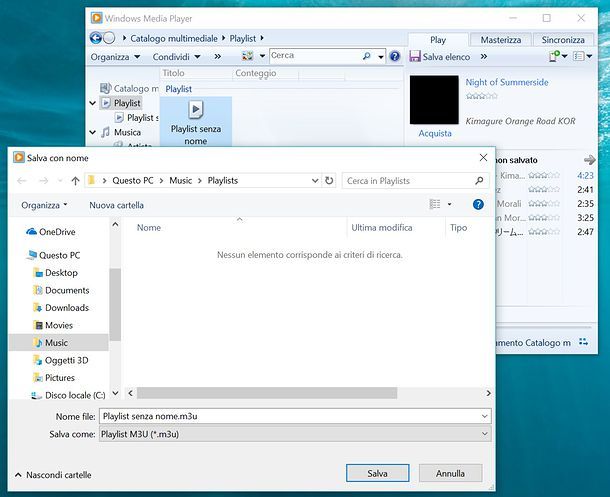Click the search icon in Cerca in Playlists
Screen dimensions: 610x497
click(x=479, y=180)
